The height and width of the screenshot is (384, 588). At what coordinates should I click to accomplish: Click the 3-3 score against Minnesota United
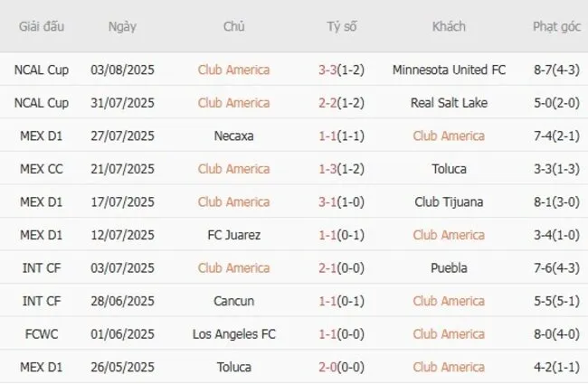tap(330, 70)
